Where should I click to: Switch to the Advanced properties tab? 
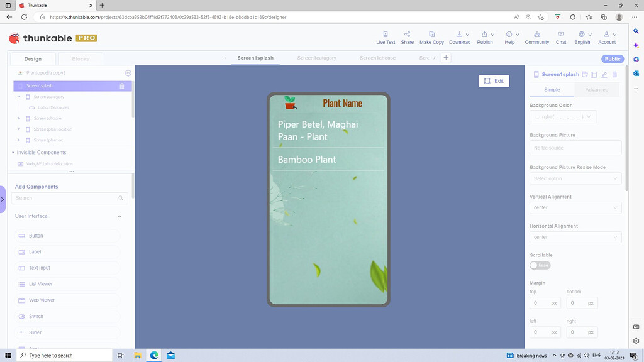coord(596,90)
